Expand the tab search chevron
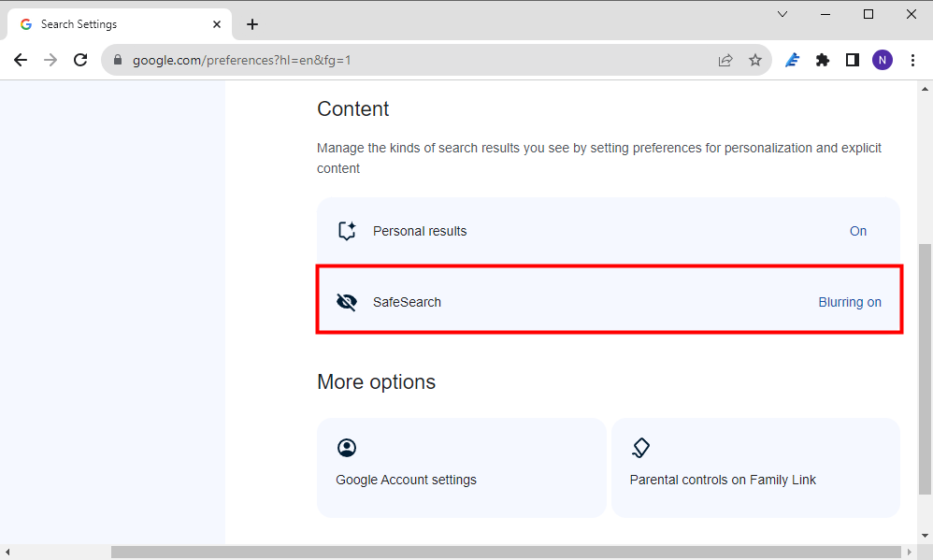The height and width of the screenshot is (560, 933). pyautogui.click(x=782, y=14)
